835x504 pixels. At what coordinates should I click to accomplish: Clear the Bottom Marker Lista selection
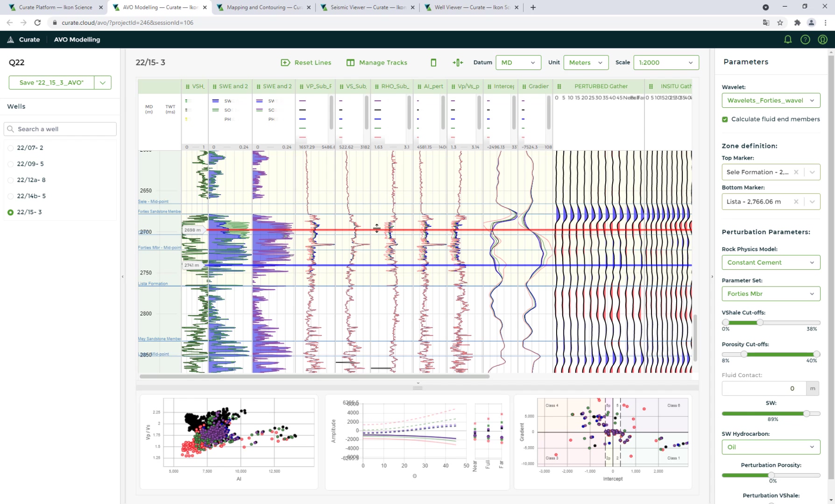coord(796,202)
